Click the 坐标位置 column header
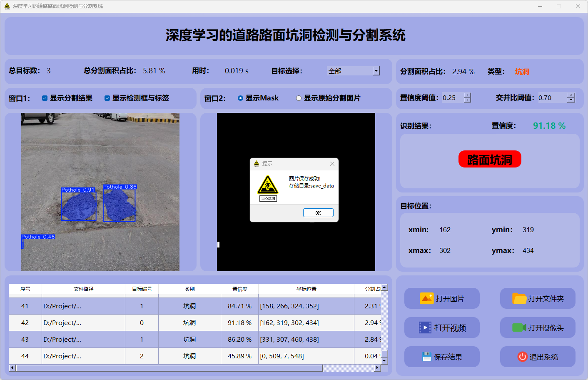Image resolution: width=588 pixels, height=380 pixels. [306, 289]
